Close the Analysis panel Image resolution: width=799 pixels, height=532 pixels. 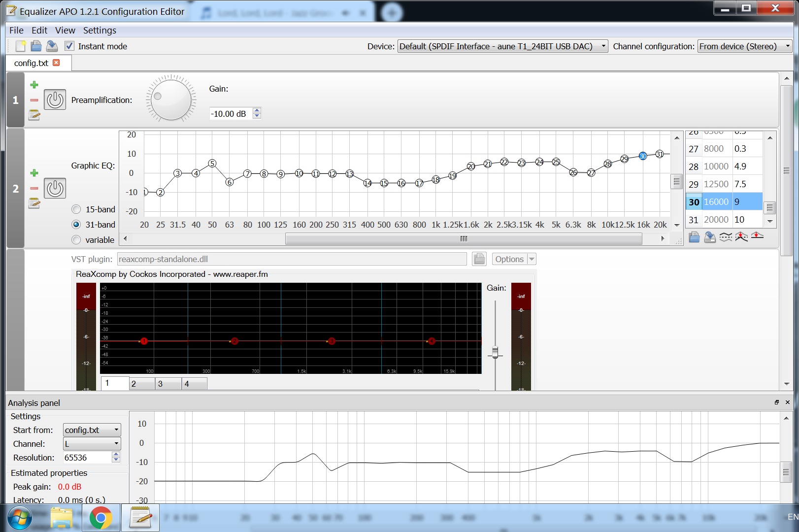[x=788, y=402]
